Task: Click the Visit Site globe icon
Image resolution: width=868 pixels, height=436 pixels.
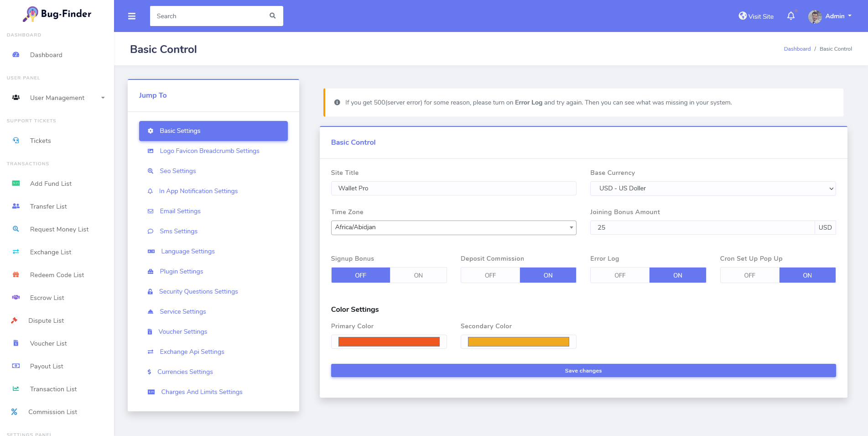Action: (743, 16)
